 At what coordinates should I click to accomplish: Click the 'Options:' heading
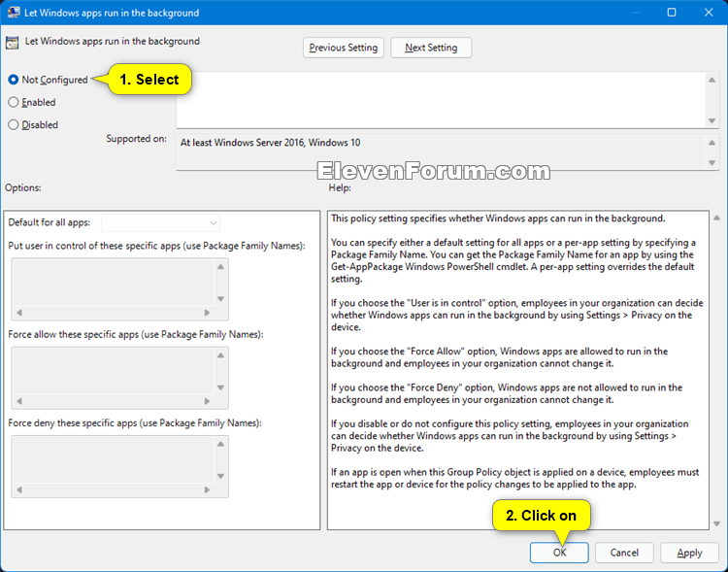pos(22,187)
